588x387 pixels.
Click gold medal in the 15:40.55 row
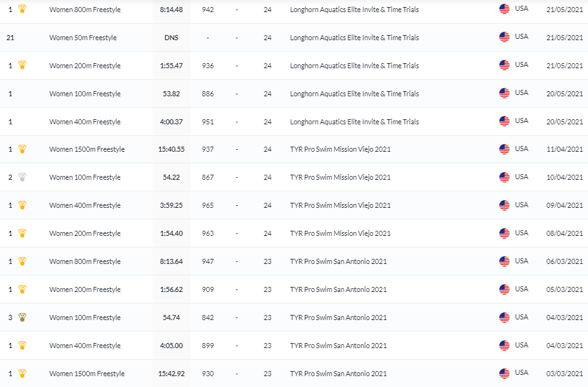[22, 149]
